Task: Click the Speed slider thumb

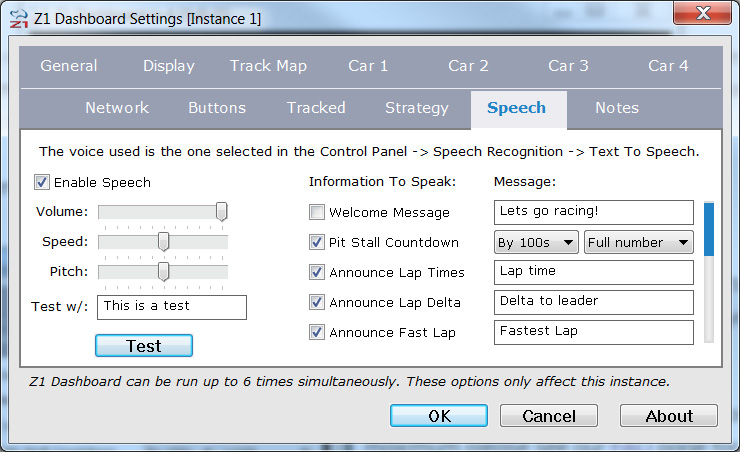Action: click(x=163, y=242)
